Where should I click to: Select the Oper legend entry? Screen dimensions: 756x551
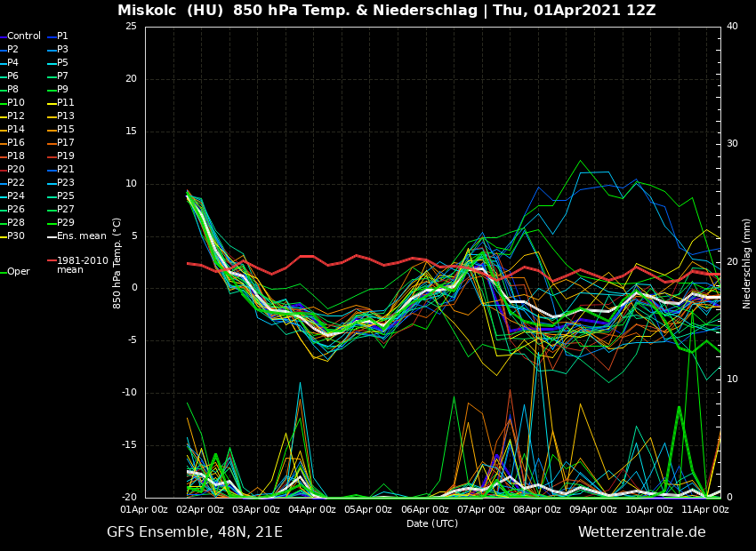(19, 272)
